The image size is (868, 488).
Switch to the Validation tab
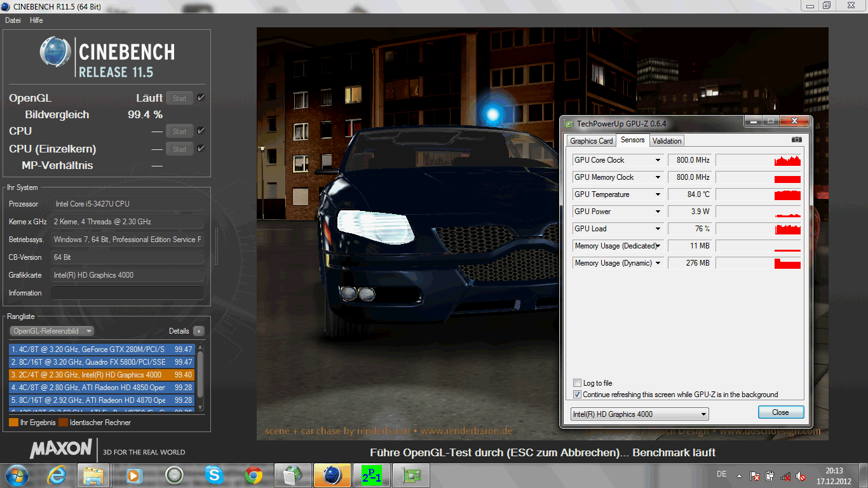[667, 141]
